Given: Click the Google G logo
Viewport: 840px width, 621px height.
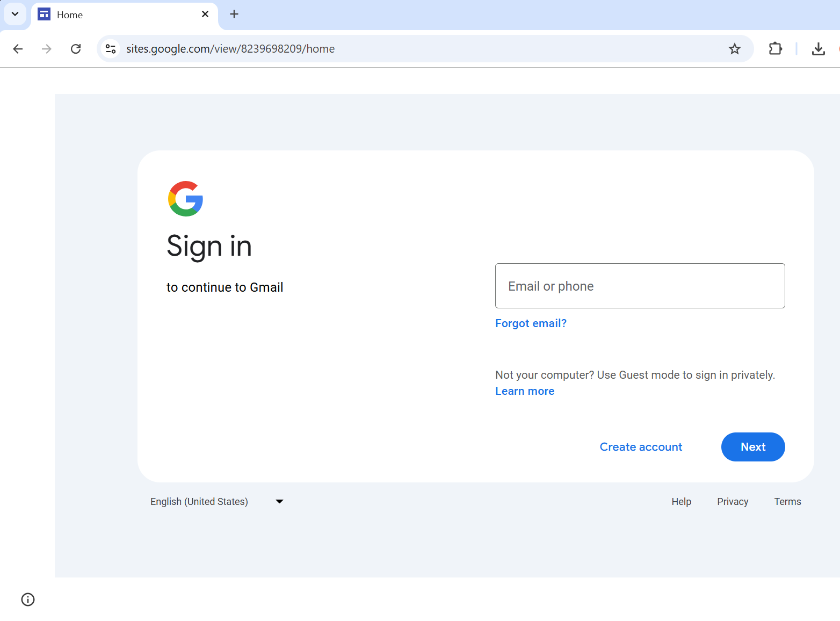Looking at the screenshot, I should point(185,199).
